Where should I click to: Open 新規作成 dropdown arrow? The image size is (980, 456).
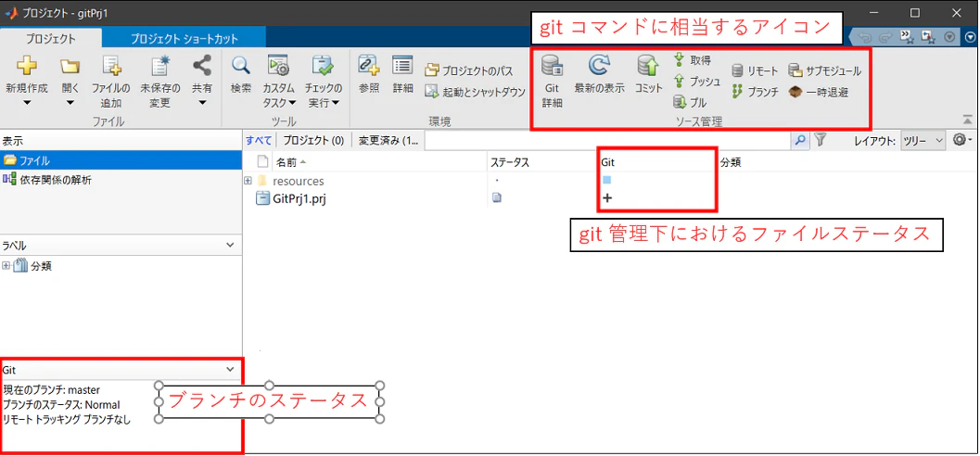(x=26, y=103)
